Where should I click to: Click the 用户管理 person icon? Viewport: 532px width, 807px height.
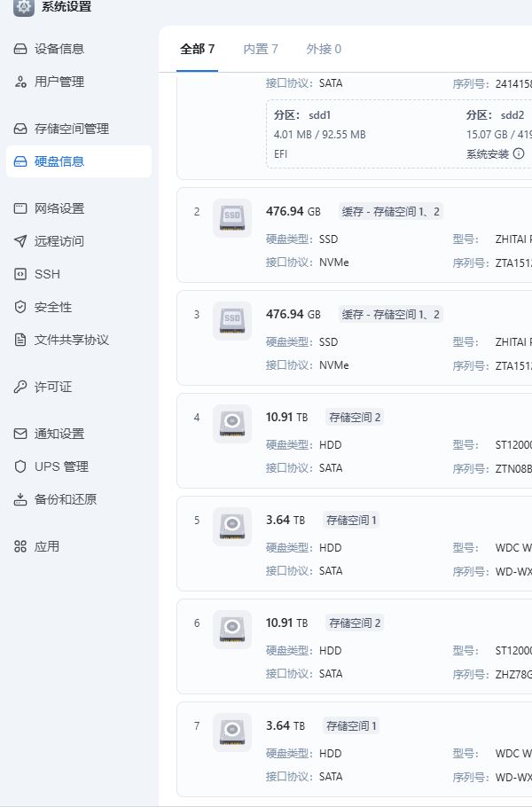(x=20, y=82)
